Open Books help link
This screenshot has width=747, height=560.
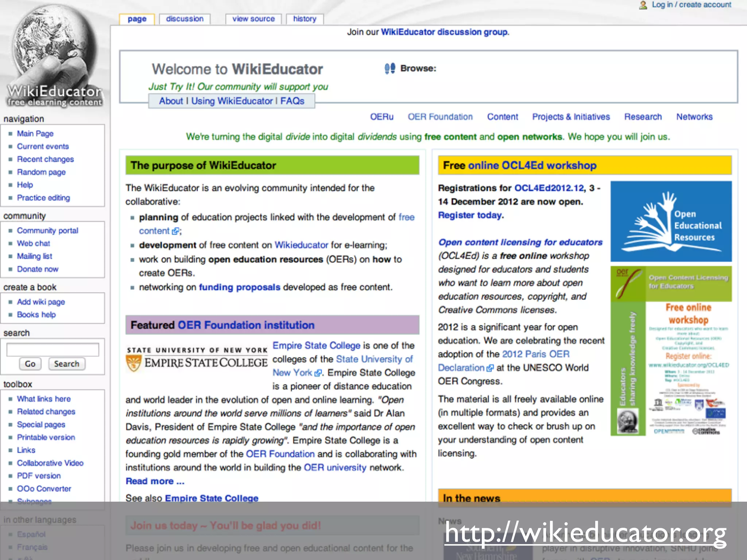click(36, 315)
